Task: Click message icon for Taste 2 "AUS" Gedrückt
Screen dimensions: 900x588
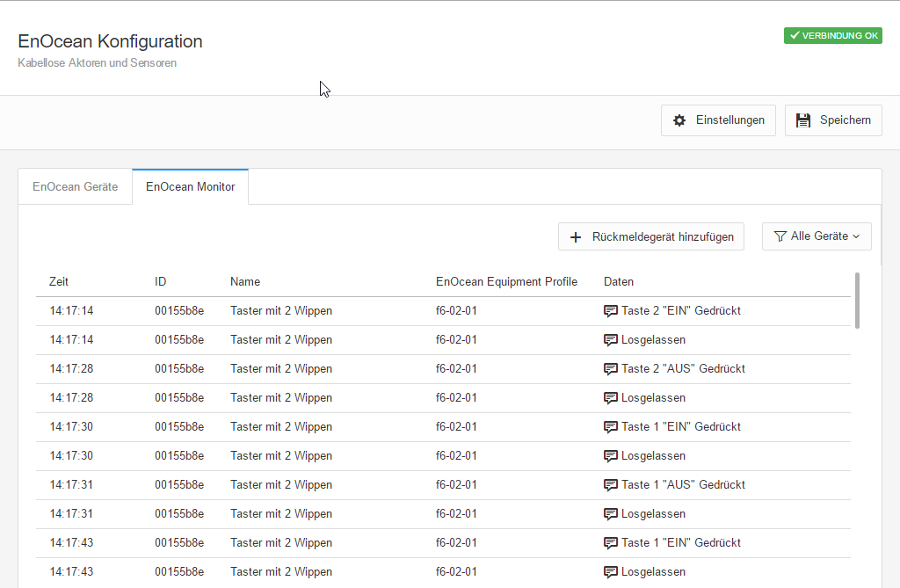Action: [611, 369]
